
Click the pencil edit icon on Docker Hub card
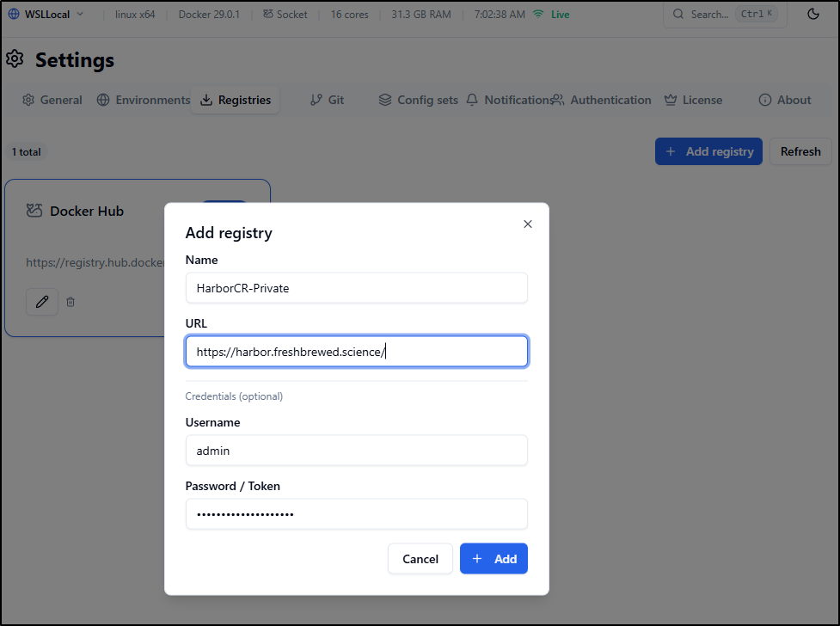click(42, 302)
